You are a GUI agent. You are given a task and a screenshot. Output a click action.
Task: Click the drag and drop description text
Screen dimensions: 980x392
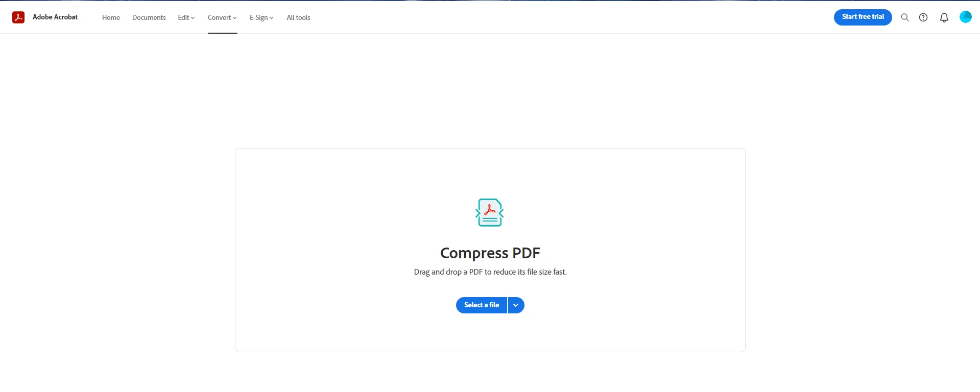pyautogui.click(x=490, y=272)
